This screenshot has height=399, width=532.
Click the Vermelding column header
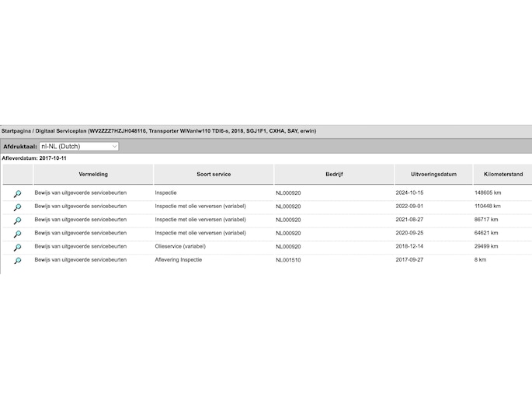pyautogui.click(x=93, y=175)
